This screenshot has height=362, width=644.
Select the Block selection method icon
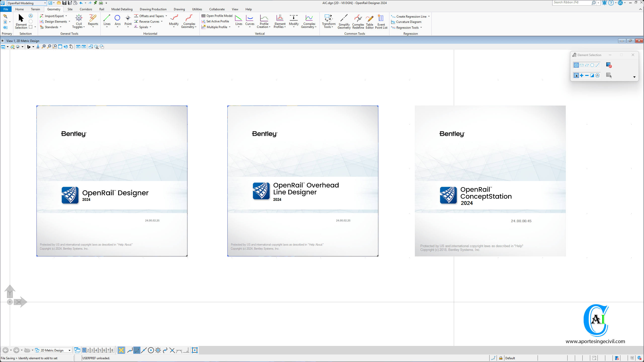(581, 65)
